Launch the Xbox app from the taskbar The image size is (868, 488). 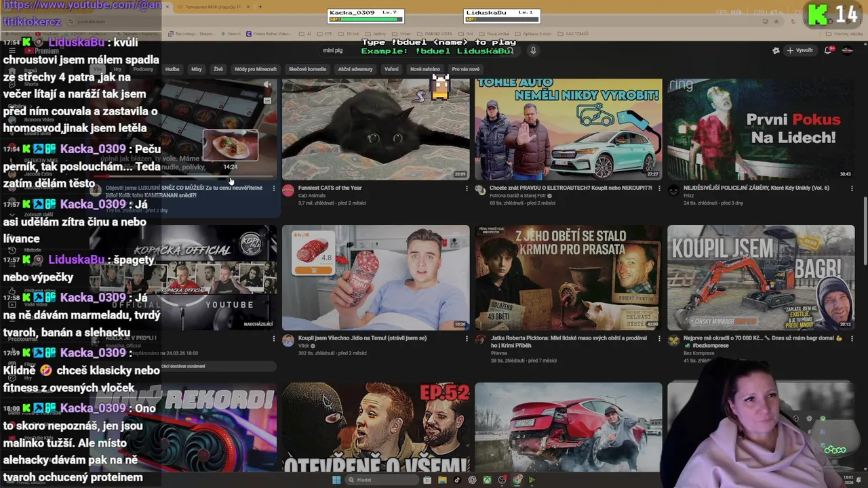click(487, 480)
